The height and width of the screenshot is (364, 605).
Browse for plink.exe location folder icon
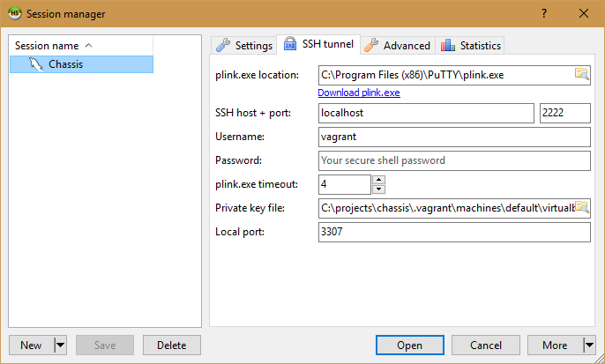click(581, 74)
